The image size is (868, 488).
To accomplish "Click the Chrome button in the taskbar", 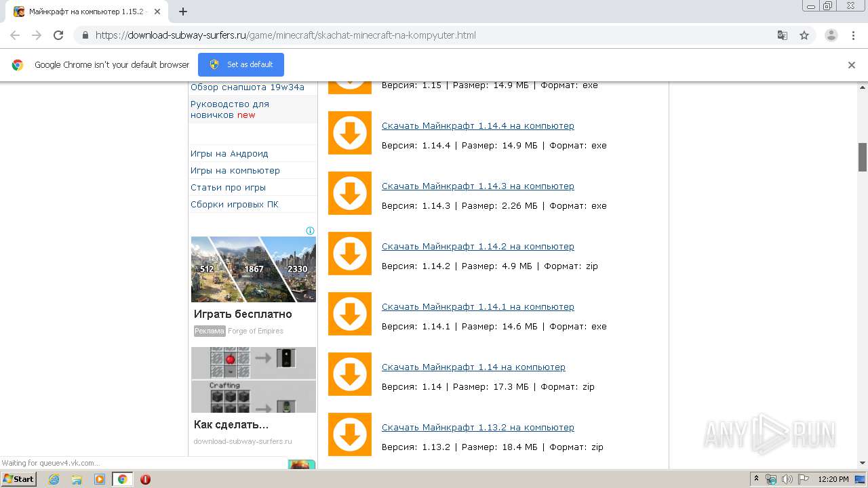I will (122, 479).
